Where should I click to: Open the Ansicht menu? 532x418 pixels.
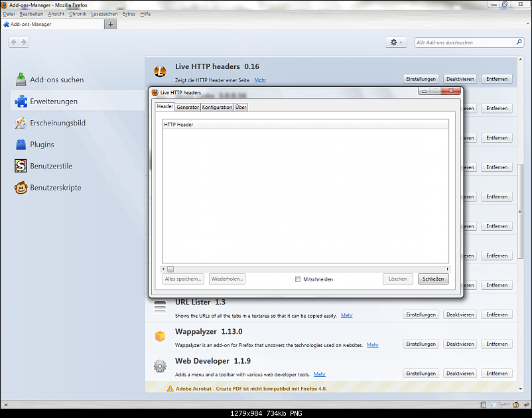pyautogui.click(x=56, y=14)
